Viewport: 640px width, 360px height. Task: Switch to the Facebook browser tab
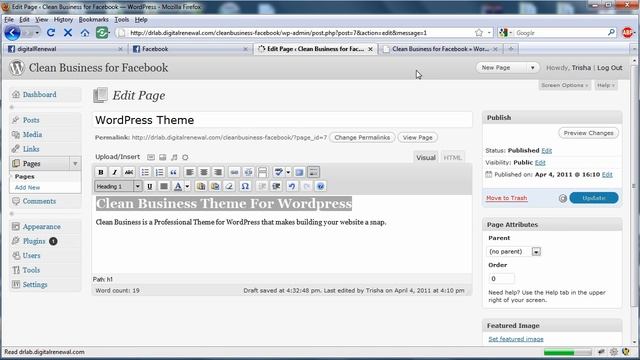191,49
